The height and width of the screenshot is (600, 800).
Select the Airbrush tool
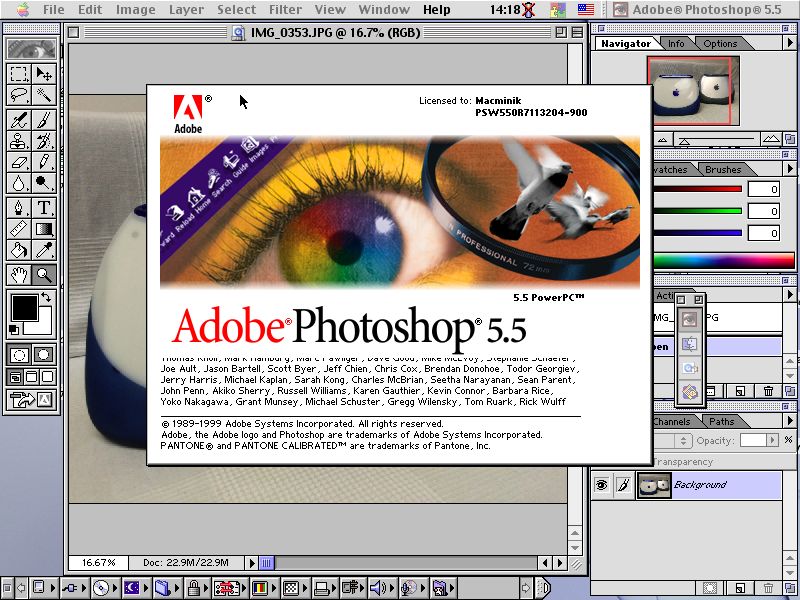tap(19, 120)
